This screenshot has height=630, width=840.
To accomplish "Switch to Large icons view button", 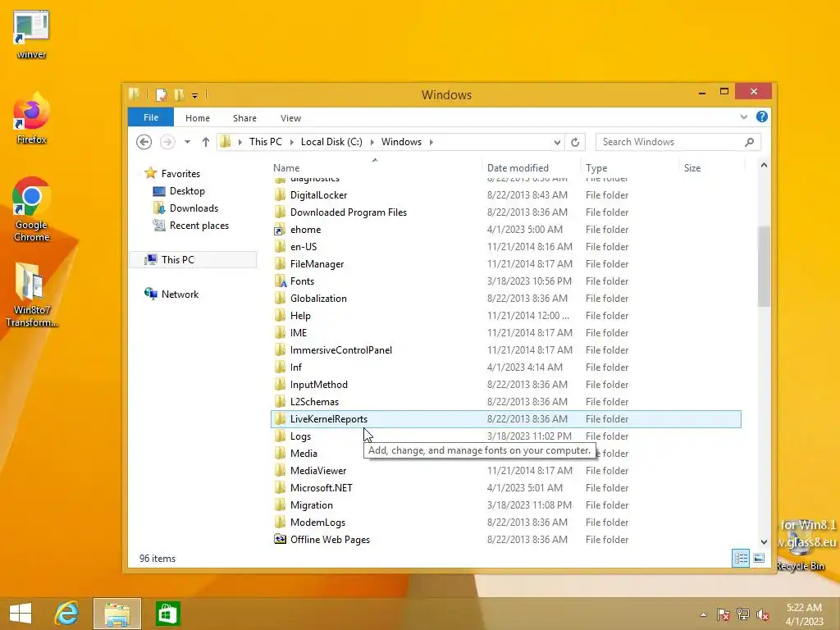I will (759, 558).
